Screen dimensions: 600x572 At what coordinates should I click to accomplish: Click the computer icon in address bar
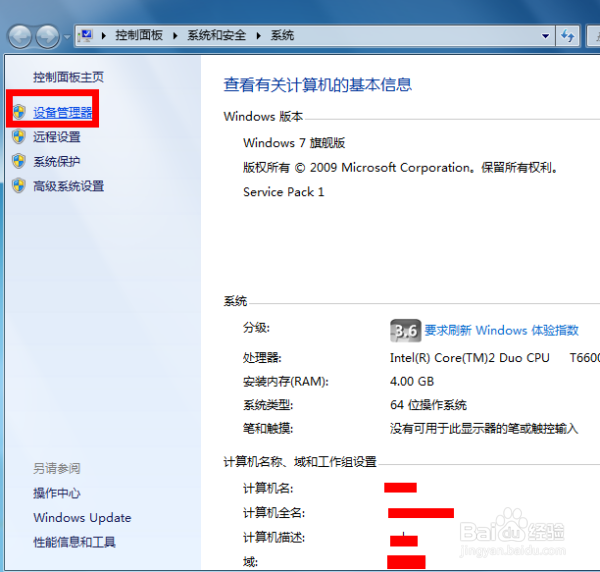click(x=85, y=36)
